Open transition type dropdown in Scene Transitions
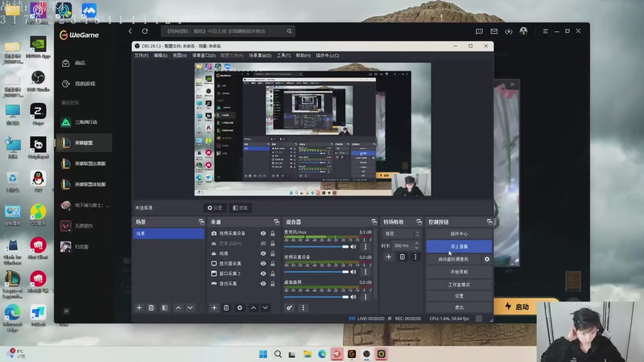The width and height of the screenshot is (644, 362). [x=401, y=234]
